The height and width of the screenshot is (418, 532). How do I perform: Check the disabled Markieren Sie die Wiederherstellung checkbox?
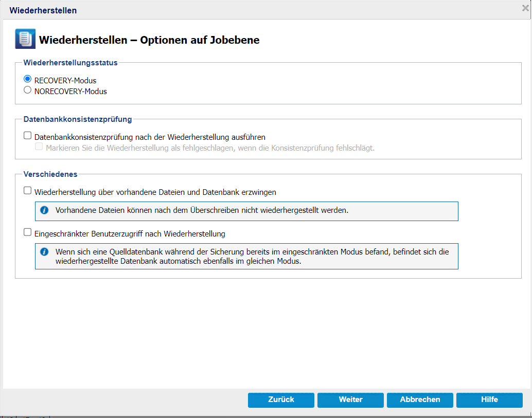[x=39, y=147]
